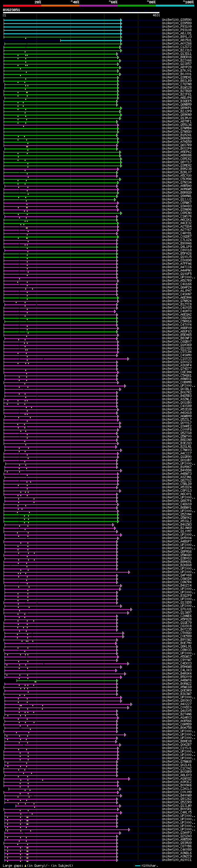Click hit label UniRef100_C1ZGT2
Viewport: 197px width, 868px height.
tap(177, 47)
